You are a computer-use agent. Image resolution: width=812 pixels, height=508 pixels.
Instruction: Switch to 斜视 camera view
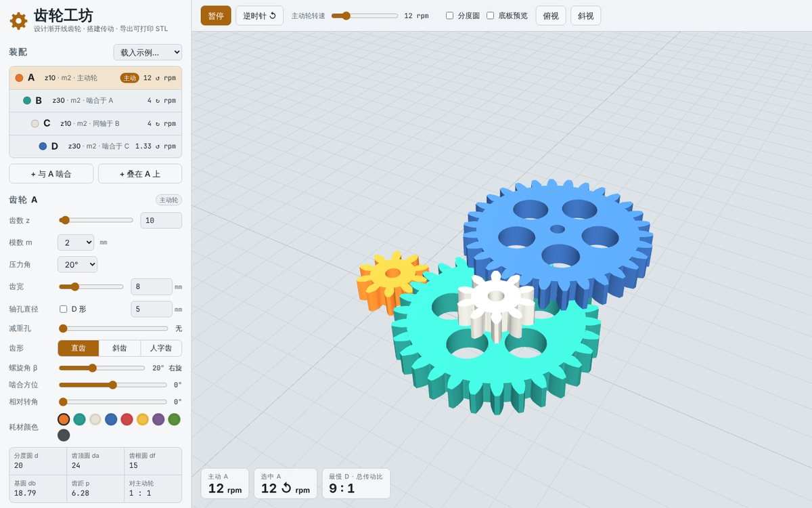(x=585, y=16)
